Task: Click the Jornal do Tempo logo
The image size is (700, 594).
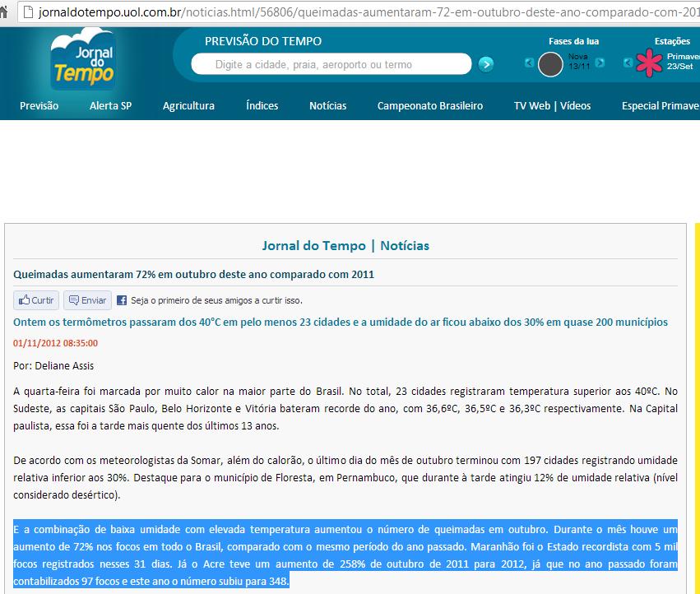Action: click(x=83, y=59)
